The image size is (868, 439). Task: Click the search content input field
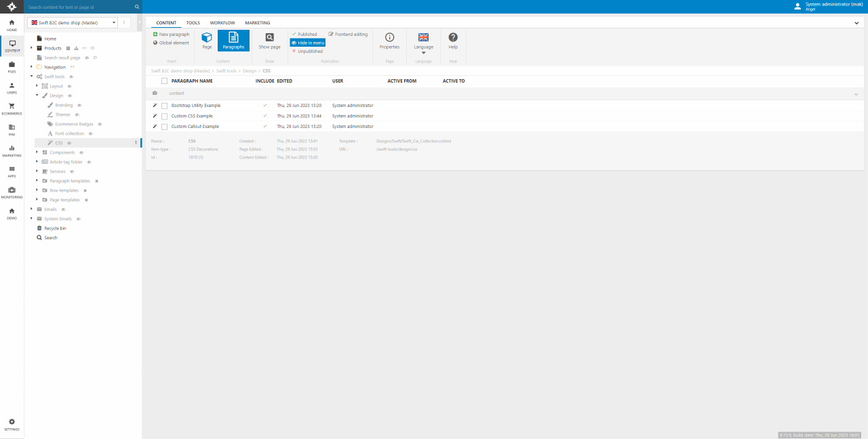[x=80, y=7]
